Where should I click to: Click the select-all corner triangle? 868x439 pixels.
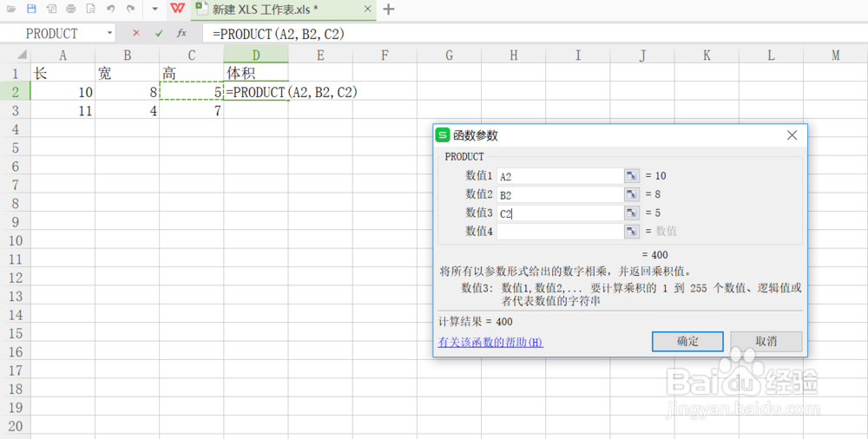click(x=22, y=55)
